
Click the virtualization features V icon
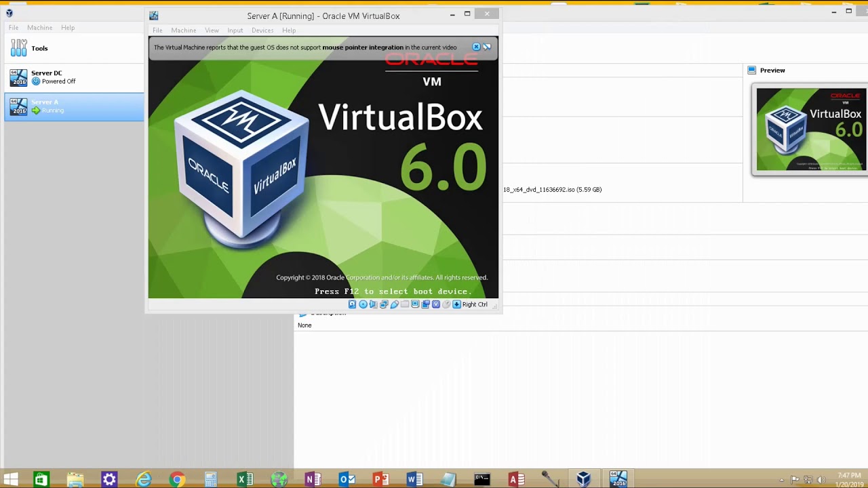436,304
